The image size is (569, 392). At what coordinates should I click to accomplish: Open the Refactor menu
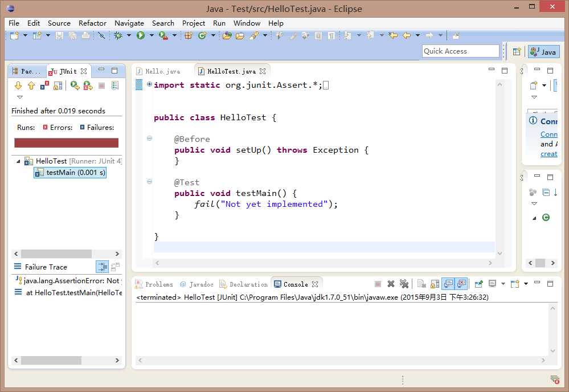coord(92,23)
